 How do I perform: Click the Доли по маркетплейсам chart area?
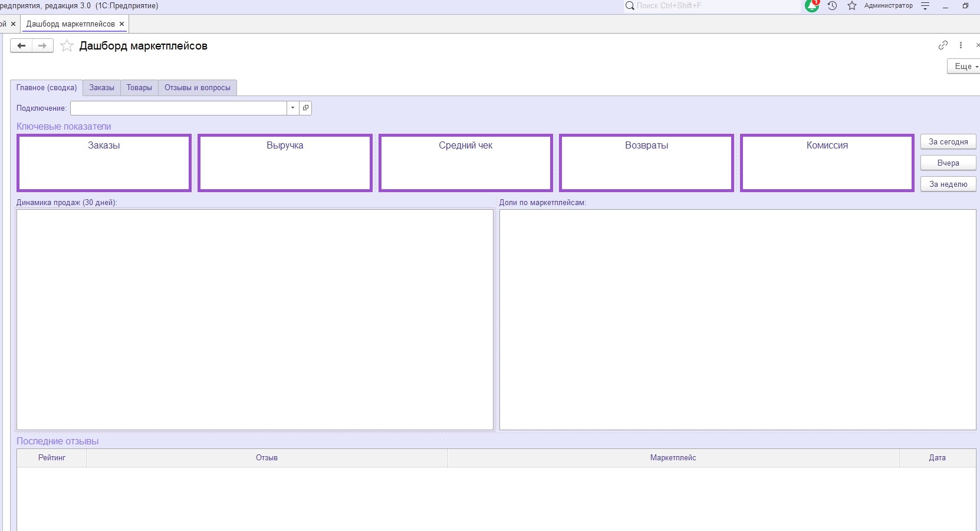738,319
